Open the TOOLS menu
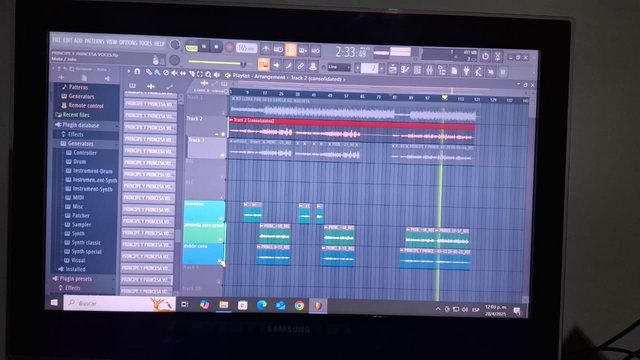This screenshot has height=360, width=640. (146, 43)
